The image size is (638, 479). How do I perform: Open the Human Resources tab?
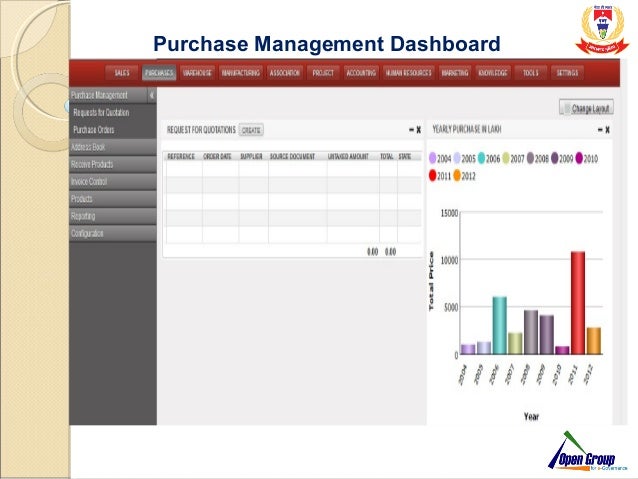pos(409,73)
